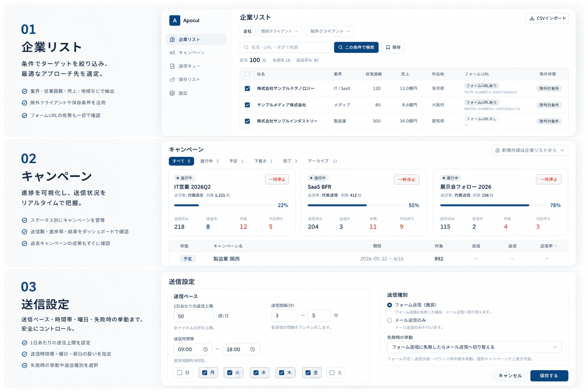Open the 09:00 start time picker
The image size is (588, 392).
(x=193, y=350)
